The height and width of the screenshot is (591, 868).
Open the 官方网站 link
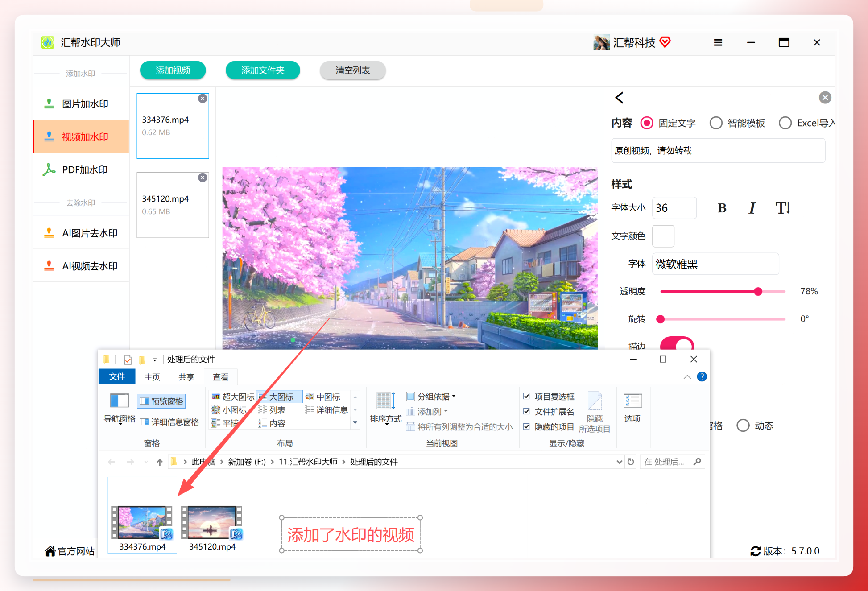coord(70,551)
